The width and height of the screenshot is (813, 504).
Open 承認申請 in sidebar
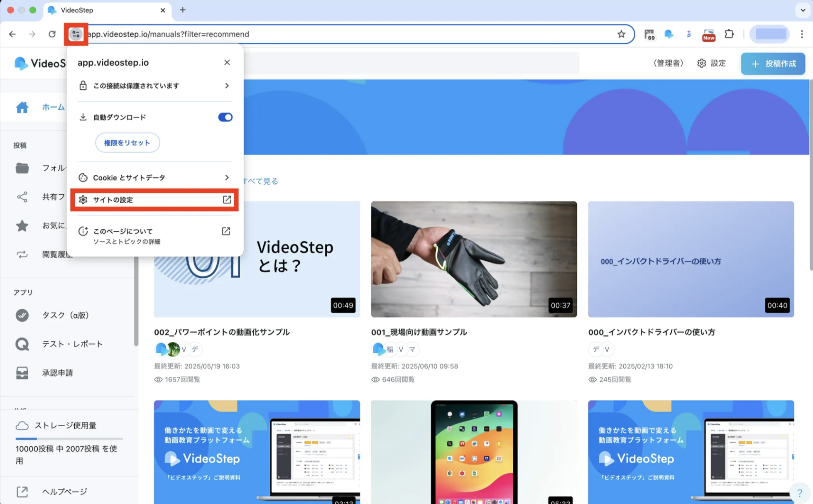pos(57,373)
